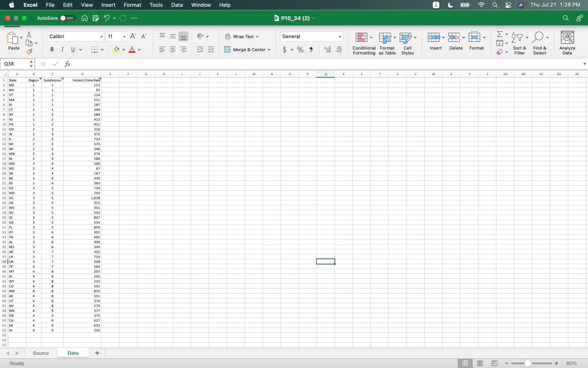Align text to the right
588x368 pixels.
183,49
